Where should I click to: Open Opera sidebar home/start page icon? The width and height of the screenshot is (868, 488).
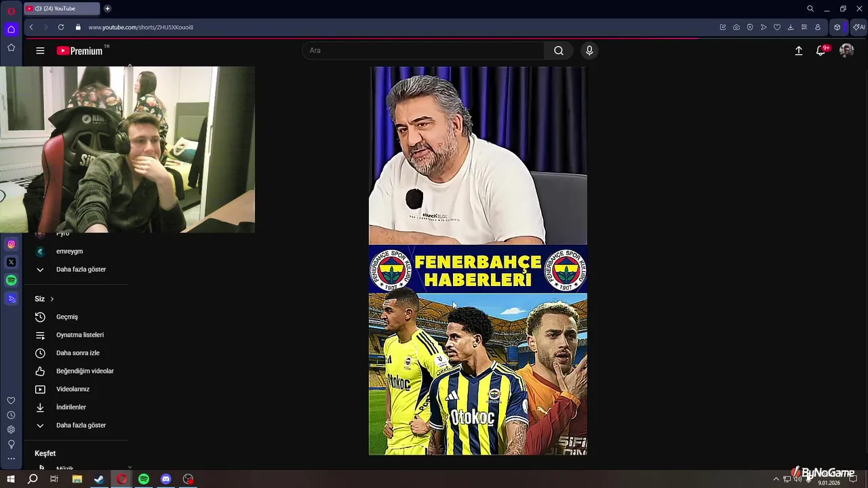pos(11,29)
